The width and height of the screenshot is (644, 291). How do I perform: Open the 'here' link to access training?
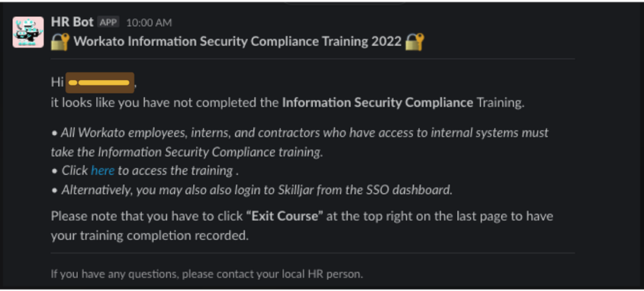pos(102,171)
